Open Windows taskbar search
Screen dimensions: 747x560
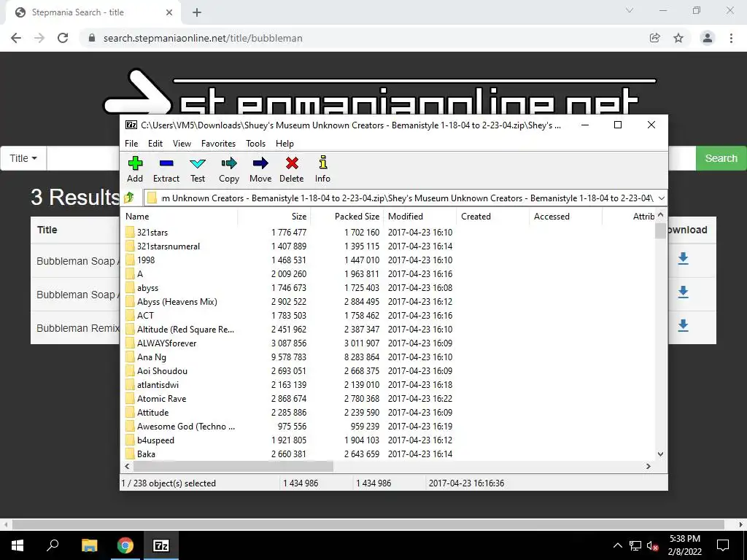(x=53, y=545)
